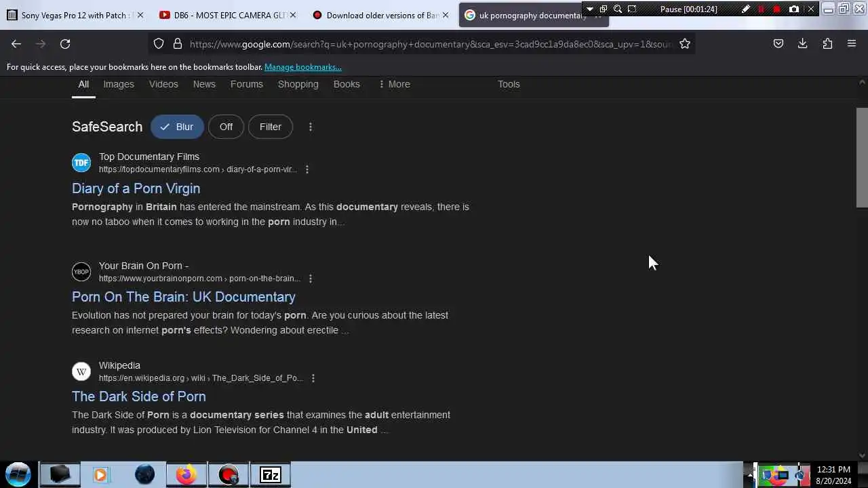Click Manage bookmarks link

(303, 67)
